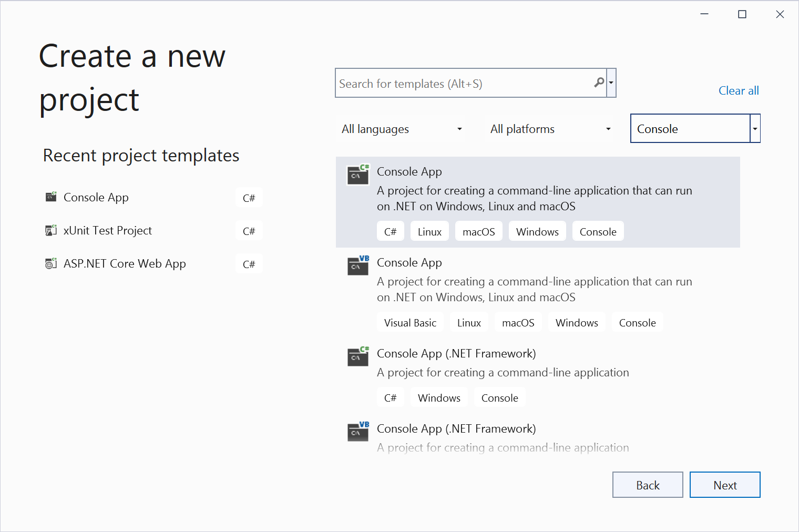Open the search history dropdown arrow
Viewport: 799px width, 532px height.
pos(611,83)
